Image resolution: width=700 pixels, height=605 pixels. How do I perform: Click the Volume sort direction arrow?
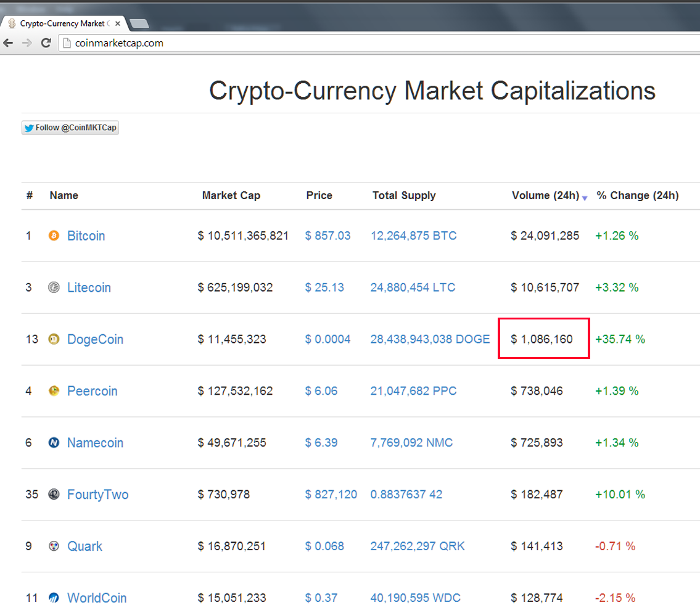[585, 198]
